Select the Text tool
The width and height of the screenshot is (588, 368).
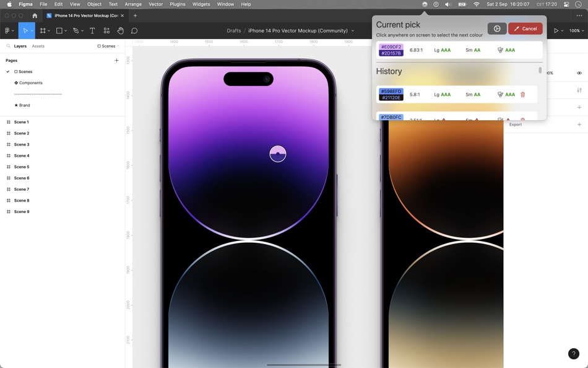pyautogui.click(x=92, y=31)
